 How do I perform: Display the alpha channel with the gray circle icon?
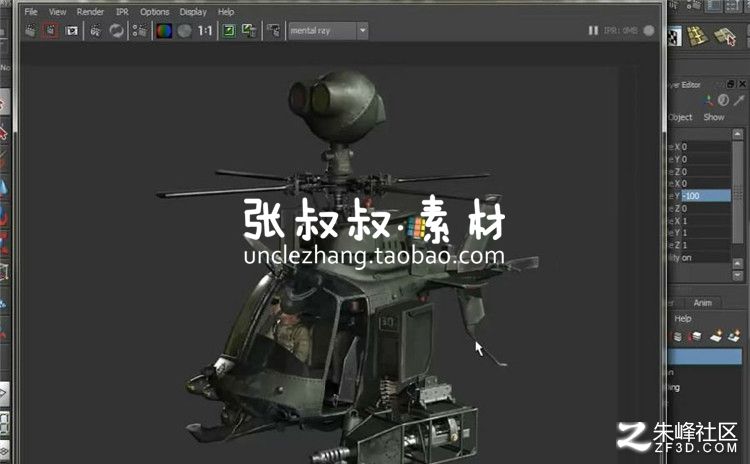click(x=184, y=31)
